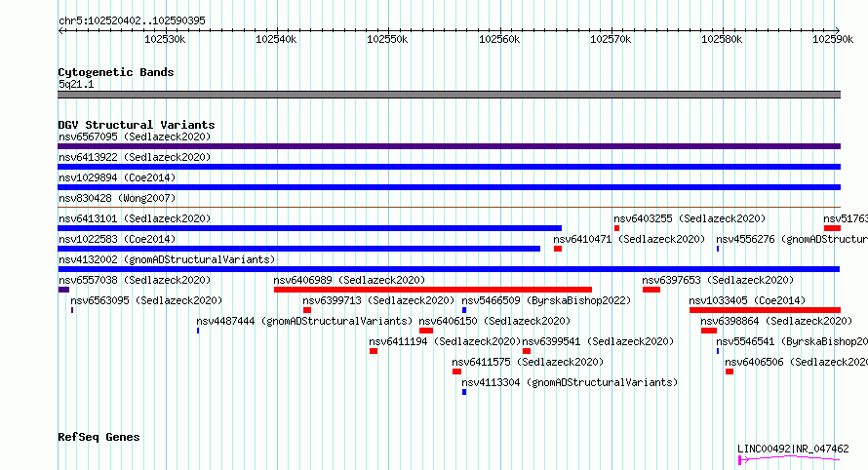Click the blue bar under nsv6413101

tap(309, 228)
